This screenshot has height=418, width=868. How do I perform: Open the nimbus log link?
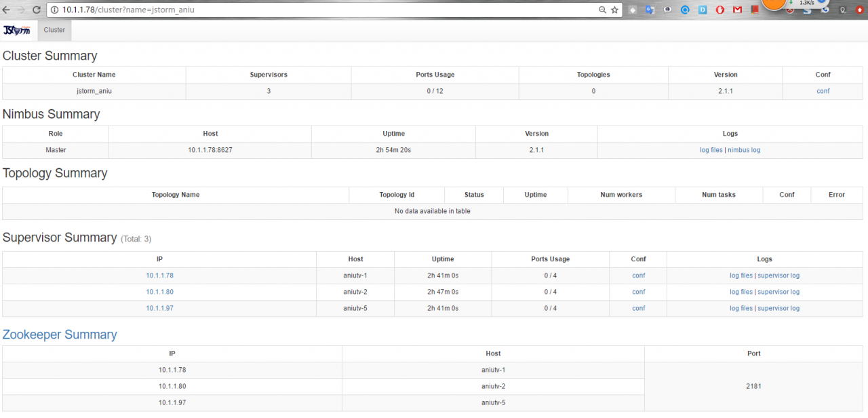(x=744, y=149)
